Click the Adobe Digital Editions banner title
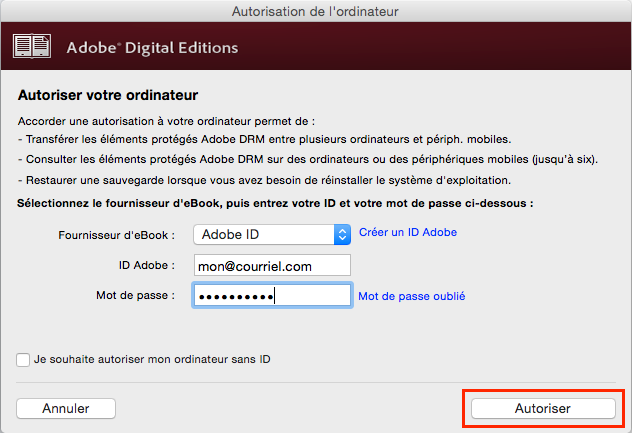The height and width of the screenshot is (433, 632). (x=152, y=48)
